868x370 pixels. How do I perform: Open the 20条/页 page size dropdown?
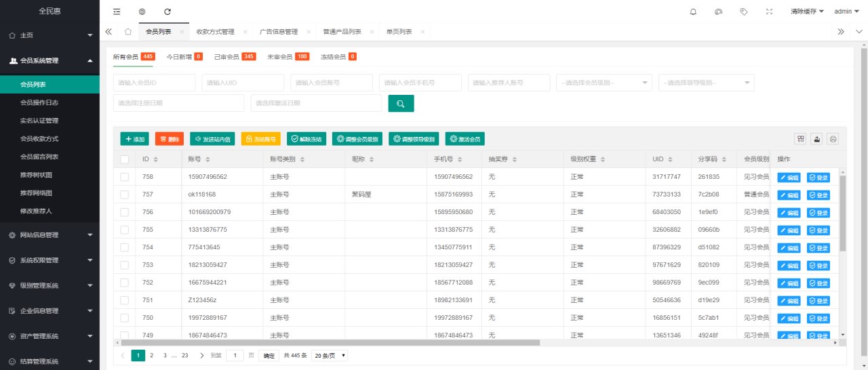(x=330, y=355)
